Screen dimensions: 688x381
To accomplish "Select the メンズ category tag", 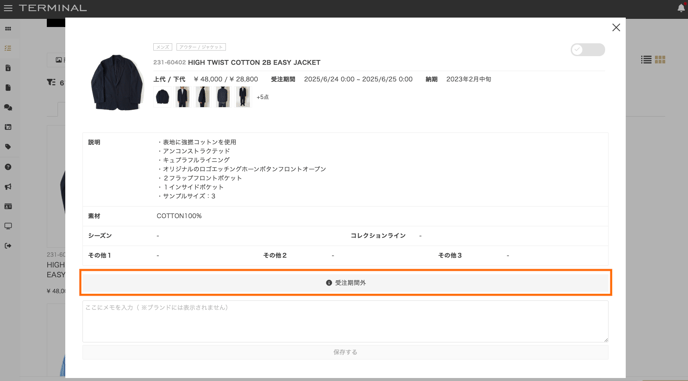I will (162, 47).
